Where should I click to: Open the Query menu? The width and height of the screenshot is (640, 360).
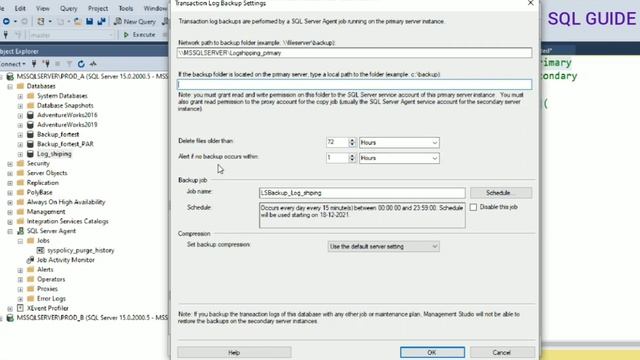tap(68, 8)
